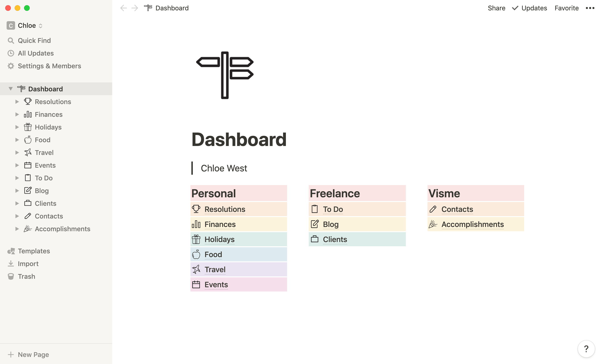Image resolution: width=601 pixels, height=364 pixels.
Task: Click the Visme column heading
Action: pyautogui.click(x=444, y=193)
